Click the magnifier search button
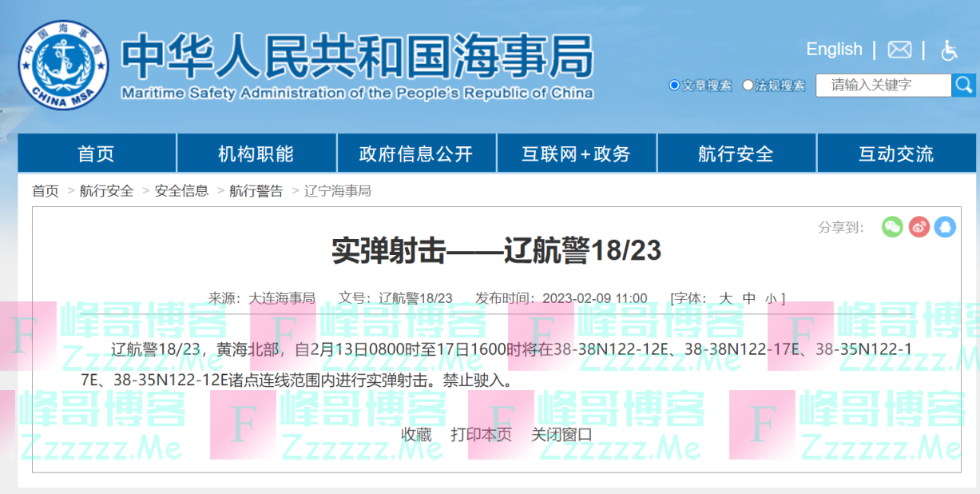This screenshot has width=980, height=494. pos(964,85)
